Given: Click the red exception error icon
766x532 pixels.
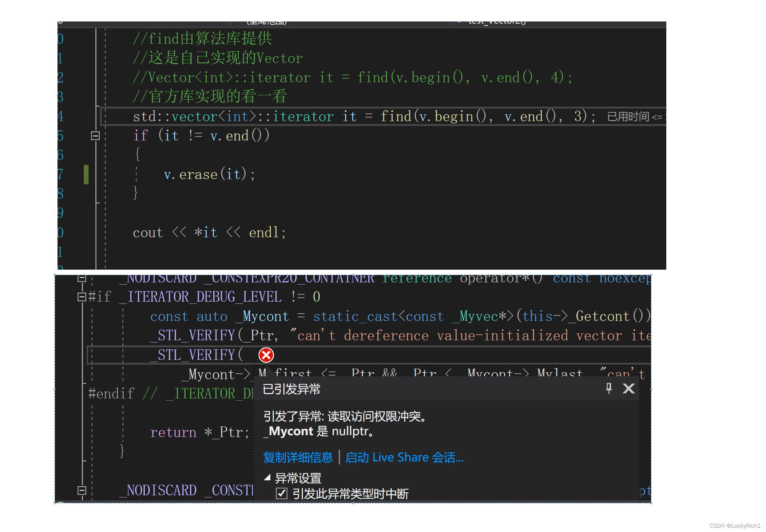Looking at the screenshot, I should pyautogui.click(x=266, y=355).
